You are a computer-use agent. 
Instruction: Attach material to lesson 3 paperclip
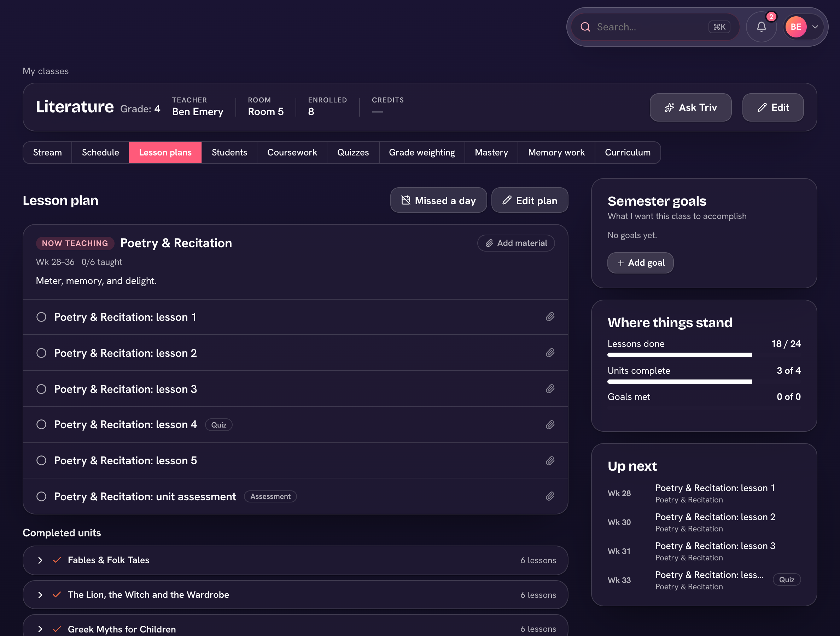coord(550,389)
